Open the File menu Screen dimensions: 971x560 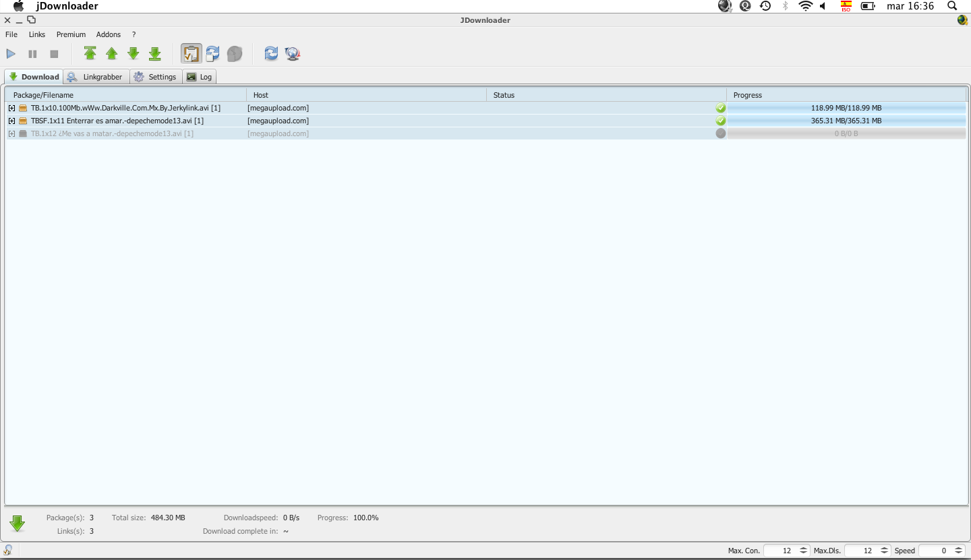point(11,34)
